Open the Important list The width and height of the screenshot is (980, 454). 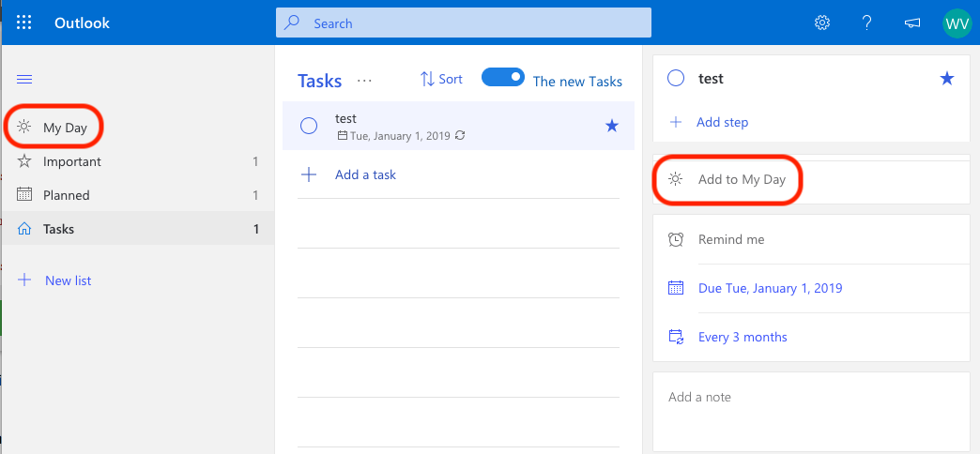click(x=137, y=161)
